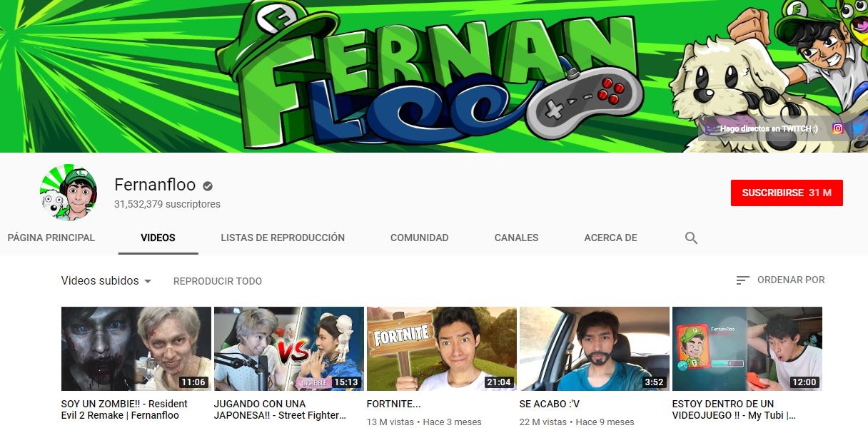Open the My Tubi video thumbnail
Screen dimensions: 868x428
[x=747, y=349]
